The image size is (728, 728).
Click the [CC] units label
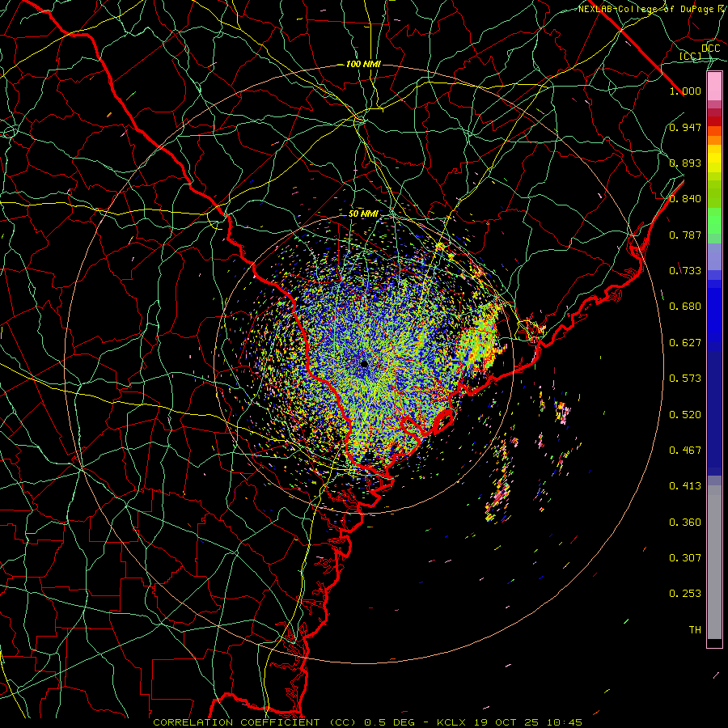coord(691,56)
